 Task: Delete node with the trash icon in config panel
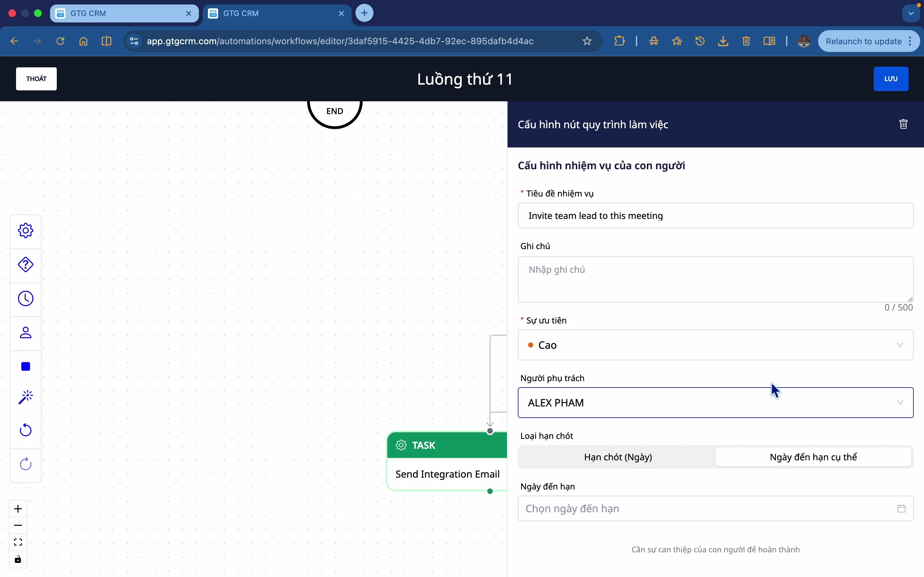903,124
